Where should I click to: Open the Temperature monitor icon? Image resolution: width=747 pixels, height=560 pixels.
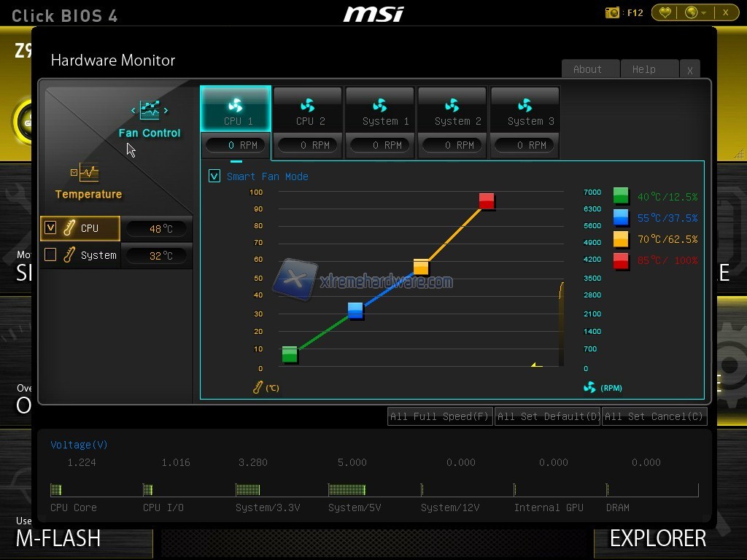(88, 173)
